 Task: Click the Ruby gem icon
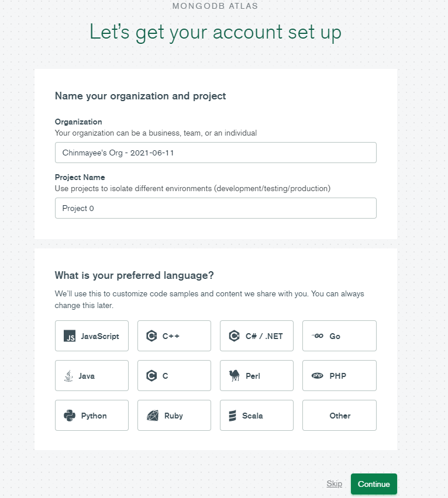(153, 416)
